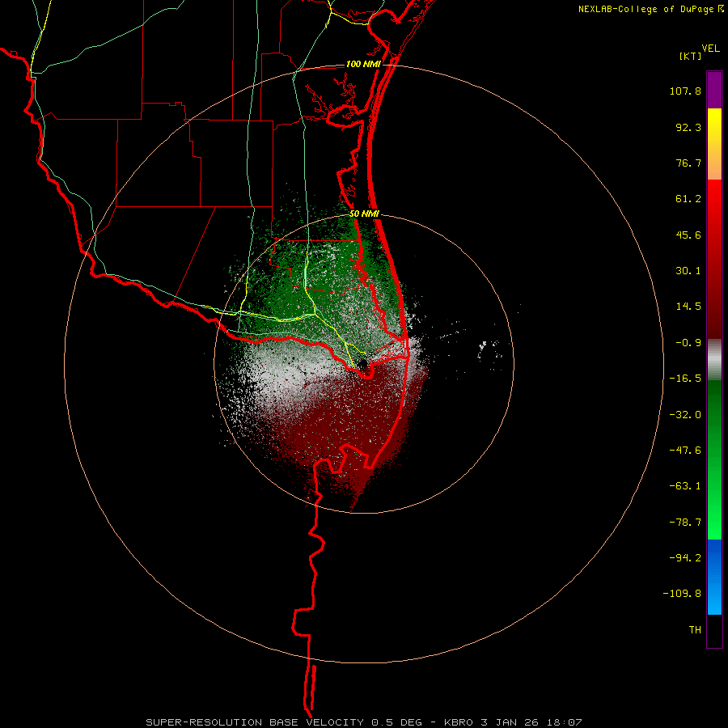
Task: Click the bottom product title caption
Action: [364, 722]
